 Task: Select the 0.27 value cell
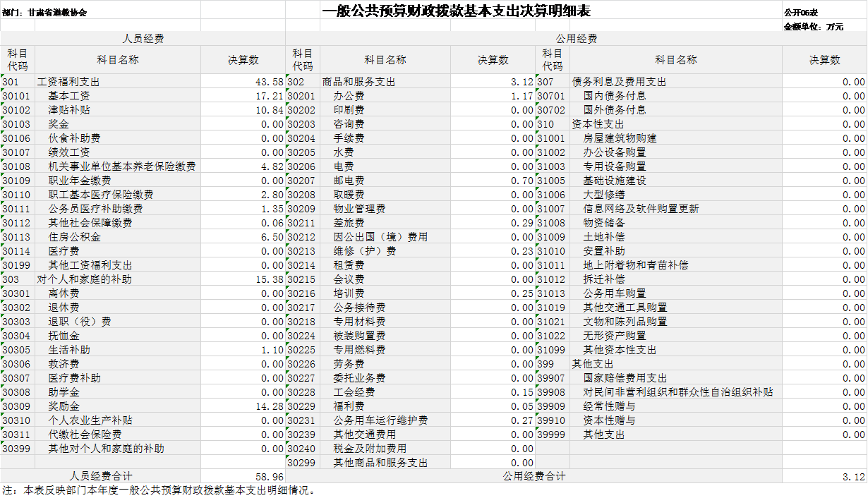(x=493, y=420)
